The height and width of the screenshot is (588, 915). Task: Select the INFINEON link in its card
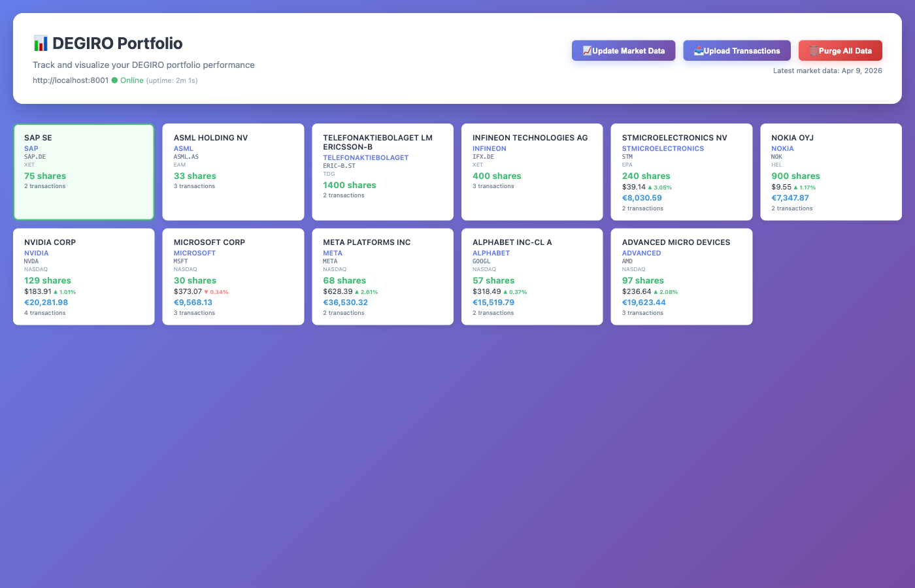click(490, 149)
